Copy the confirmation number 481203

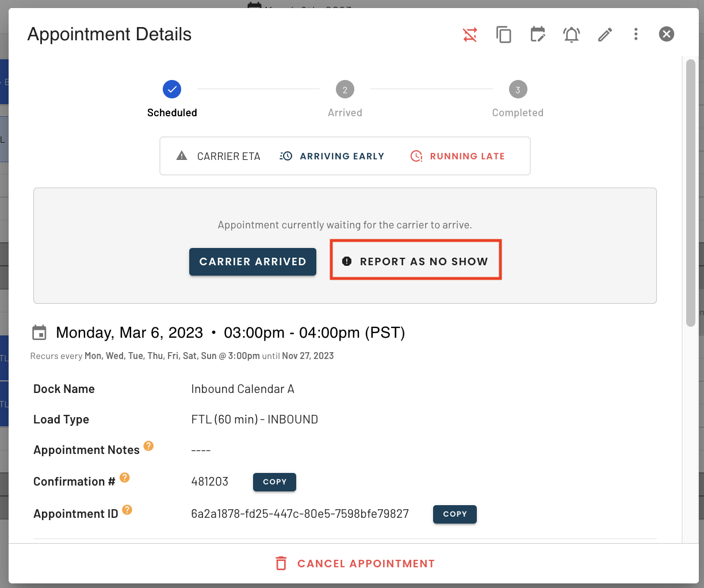[x=274, y=482]
